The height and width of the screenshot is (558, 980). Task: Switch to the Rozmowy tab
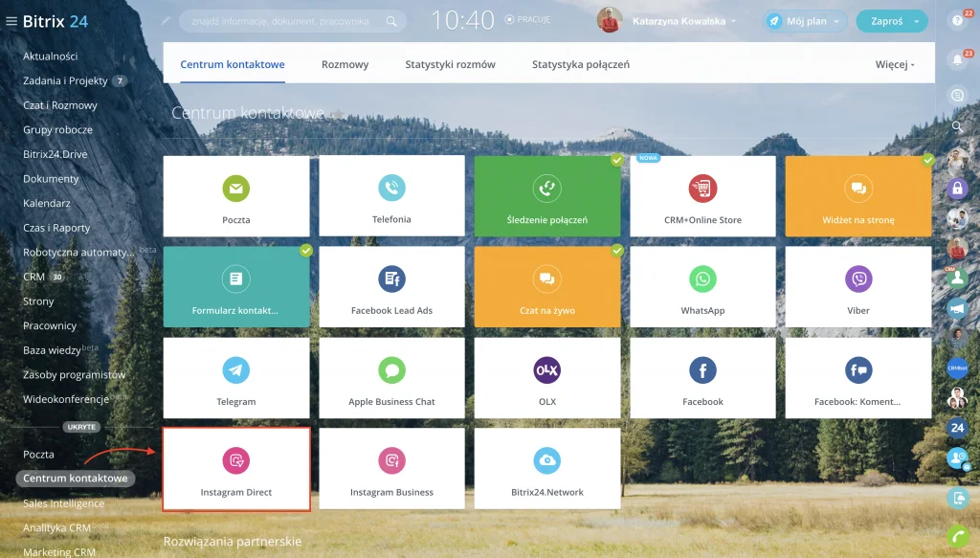coord(345,64)
